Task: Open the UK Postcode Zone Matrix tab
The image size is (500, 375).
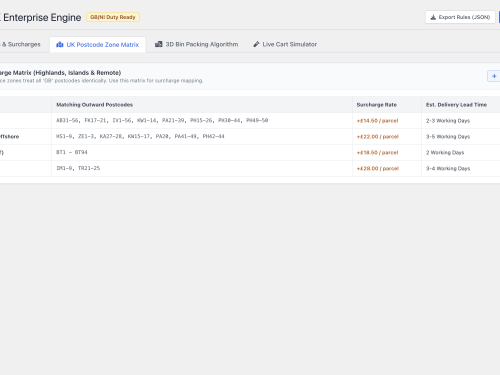Action: click(97, 44)
